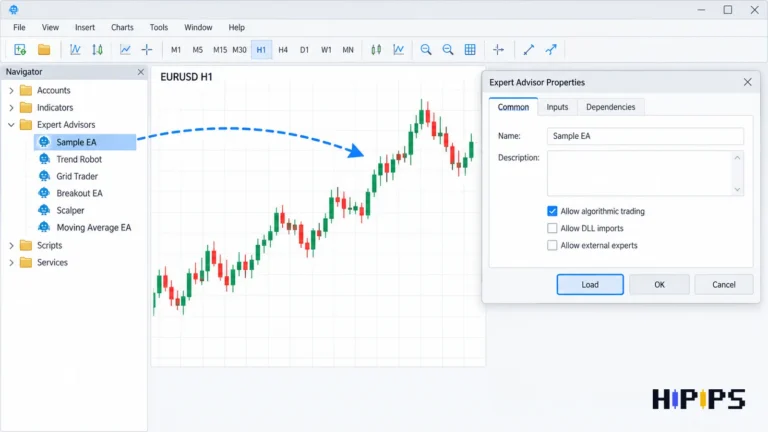Open the Window menu

pos(198,27)
